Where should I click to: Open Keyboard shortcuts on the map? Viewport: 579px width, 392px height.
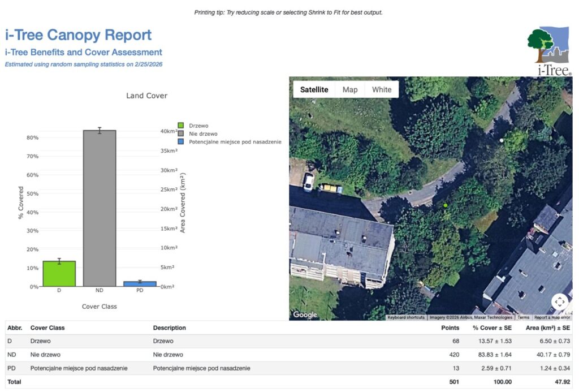coord(406,317)
